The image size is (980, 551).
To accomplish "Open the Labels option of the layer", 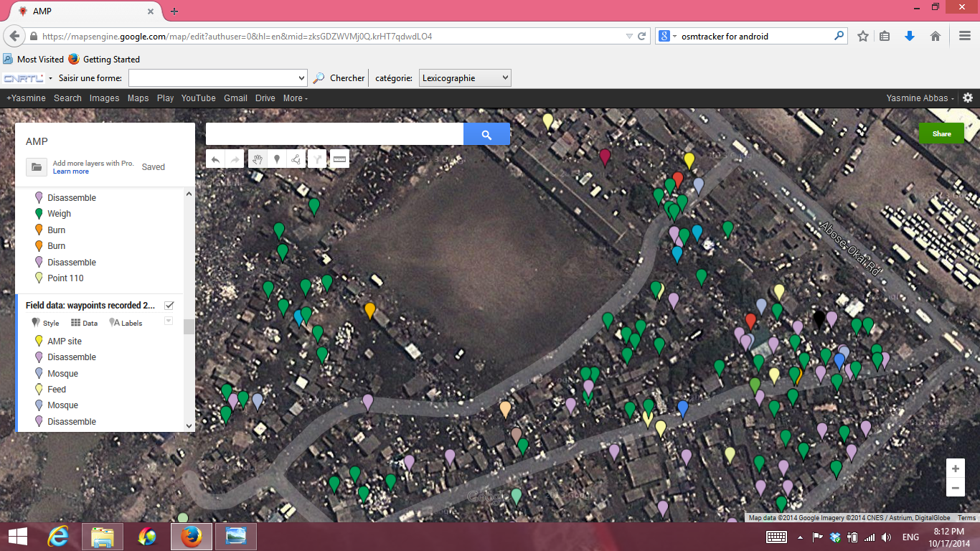I will coord(126,323).
